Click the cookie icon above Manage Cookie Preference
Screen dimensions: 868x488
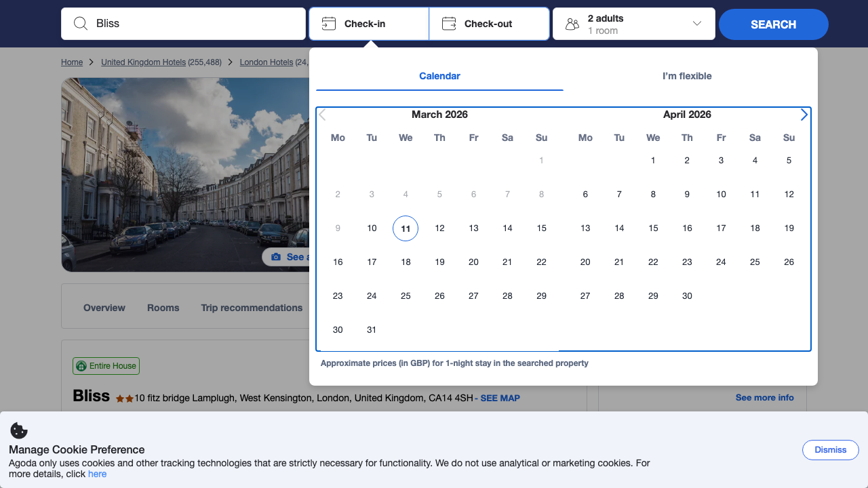[18, 430]
